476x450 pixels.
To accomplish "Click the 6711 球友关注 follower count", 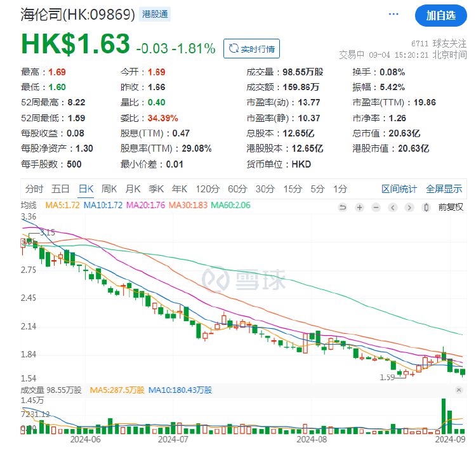I will pos(439,44).
